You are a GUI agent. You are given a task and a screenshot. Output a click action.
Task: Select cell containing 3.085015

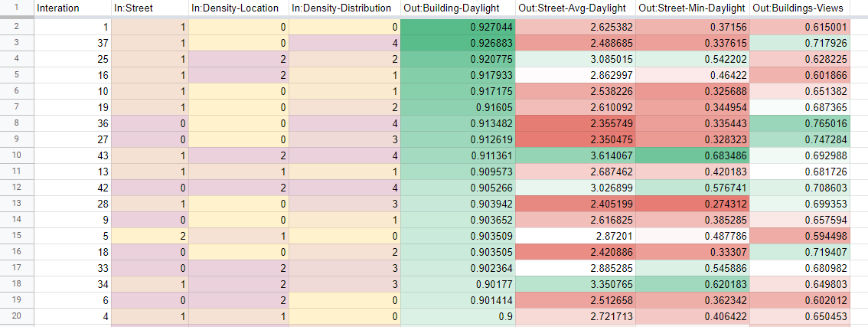[x=575, y=57]
